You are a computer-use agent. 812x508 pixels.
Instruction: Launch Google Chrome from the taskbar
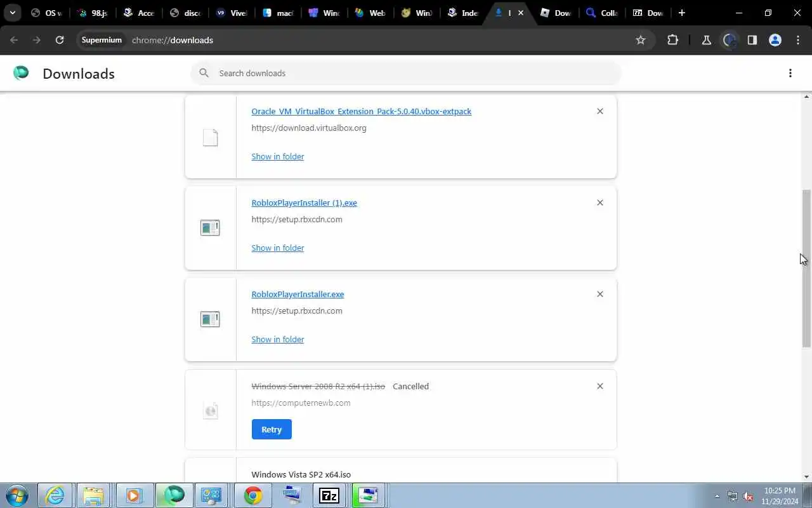[253, 495]
